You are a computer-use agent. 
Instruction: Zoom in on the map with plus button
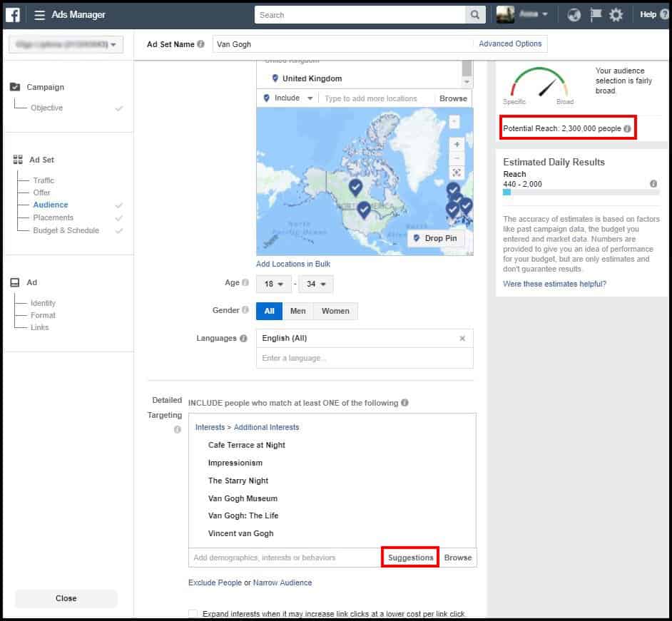click(457, 145)
